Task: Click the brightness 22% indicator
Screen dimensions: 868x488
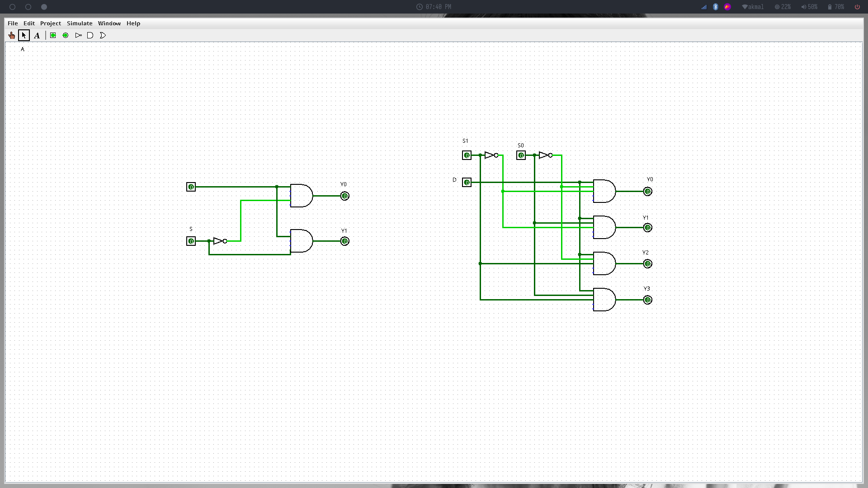Action: [x=783, y=7]
